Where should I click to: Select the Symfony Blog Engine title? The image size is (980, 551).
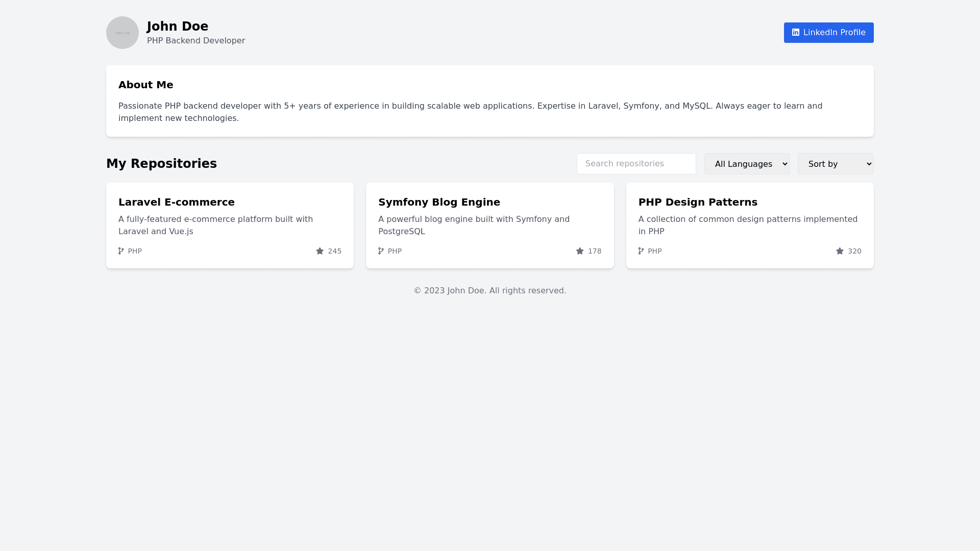coord(439,202)
